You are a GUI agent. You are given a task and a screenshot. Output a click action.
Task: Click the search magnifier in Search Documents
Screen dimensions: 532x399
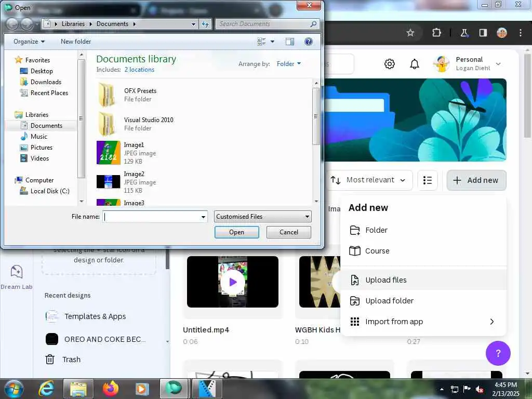coord(313,24)
